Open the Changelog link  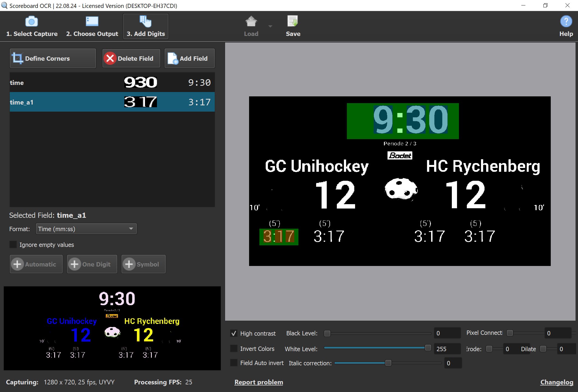pyautogui.click(x=556, y=382)
